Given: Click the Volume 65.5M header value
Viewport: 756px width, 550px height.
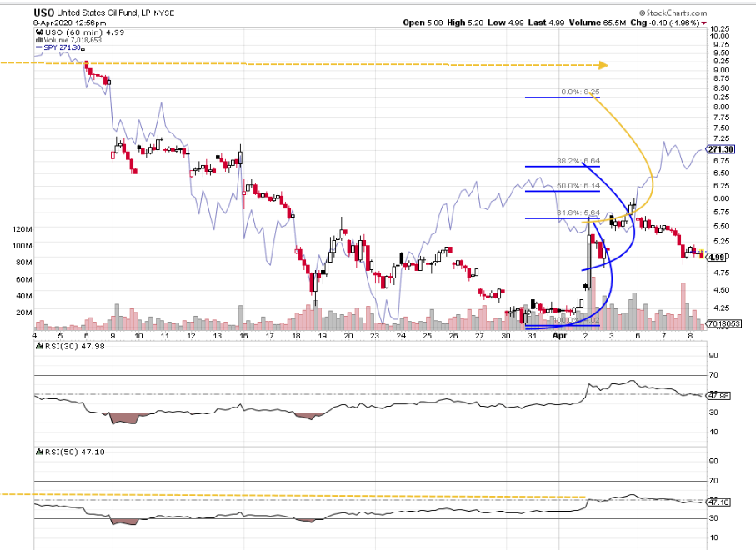Looking at the screenshot, I should (x=598, y=22).
